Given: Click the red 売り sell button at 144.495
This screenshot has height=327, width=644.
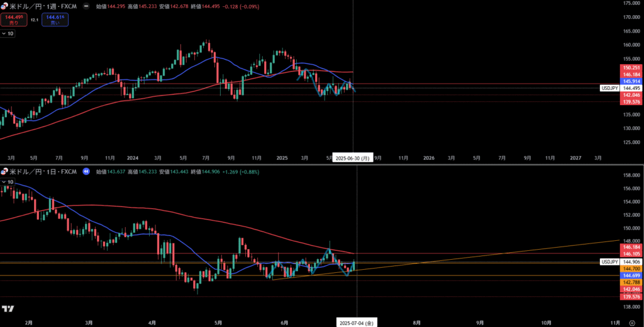Looking at the screenshot, I should point(14,19).
